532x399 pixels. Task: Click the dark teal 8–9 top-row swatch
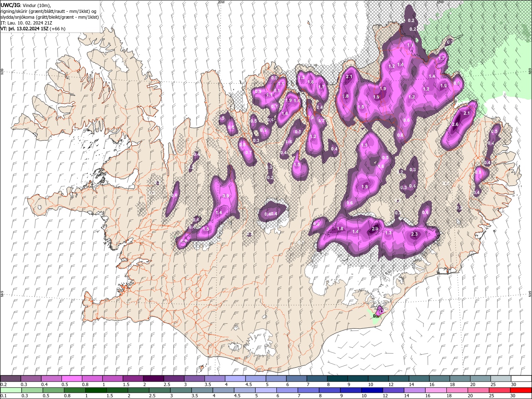click(337, 379)
